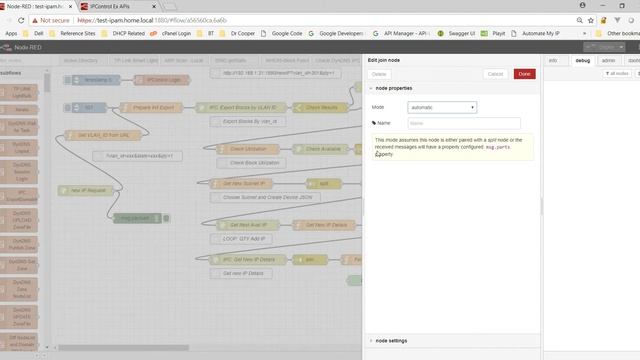Image resolution: width=640 pixels, height=360 pixels.
Task: Select the IPControl Login node
Action: coord(162,80)
